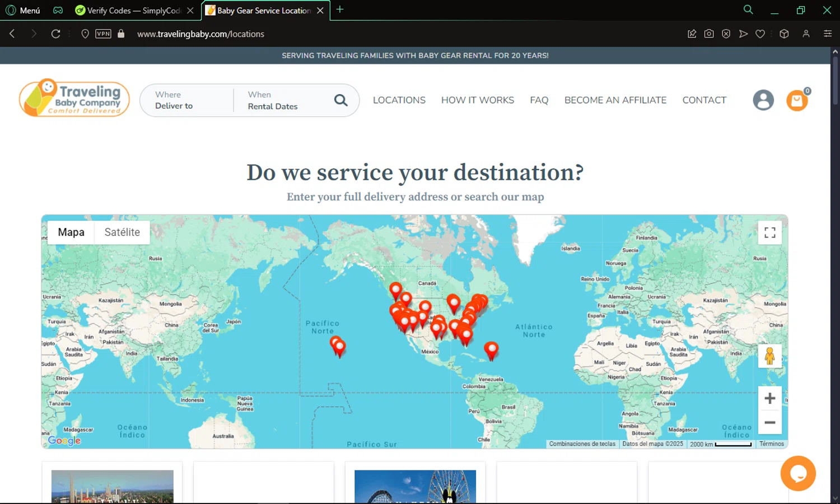Select the Baby Gear Service Locations tab
Screen dimensions: 840x504
(259, 10)
